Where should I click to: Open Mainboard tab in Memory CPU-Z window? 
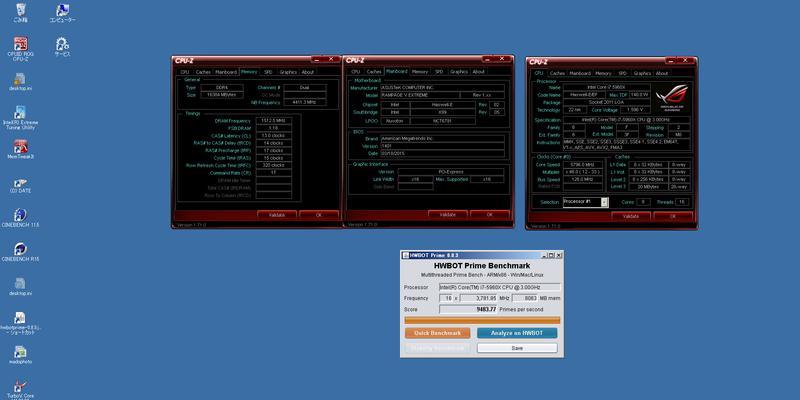click(226, 72)
